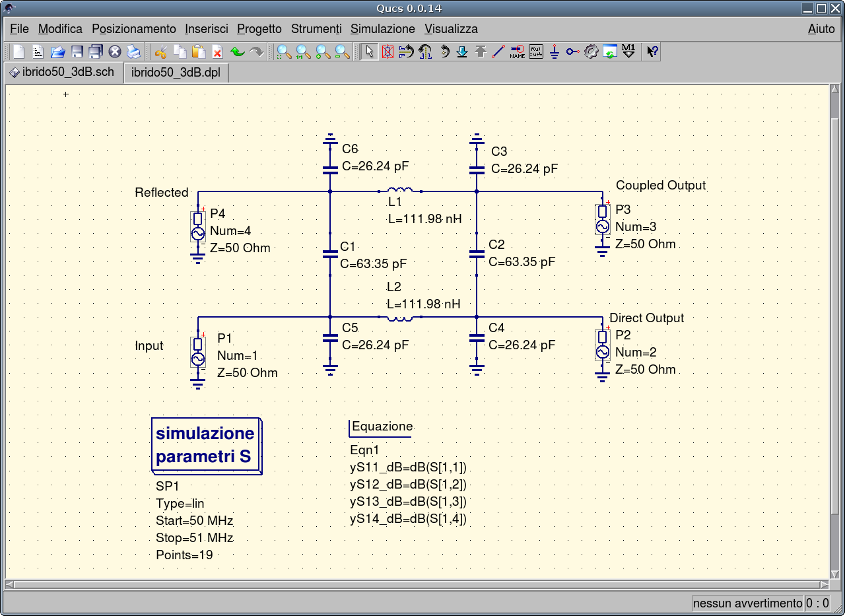Image resolution: width=845 pixels, height=616 pixels.
Task: Open the Aiuto menu
Action: point(821,29)
